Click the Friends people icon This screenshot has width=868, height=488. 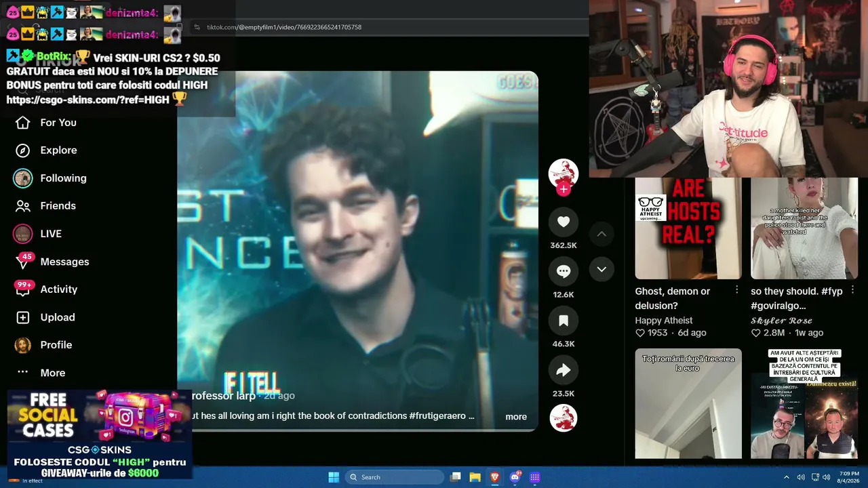[x=23, y=206]
